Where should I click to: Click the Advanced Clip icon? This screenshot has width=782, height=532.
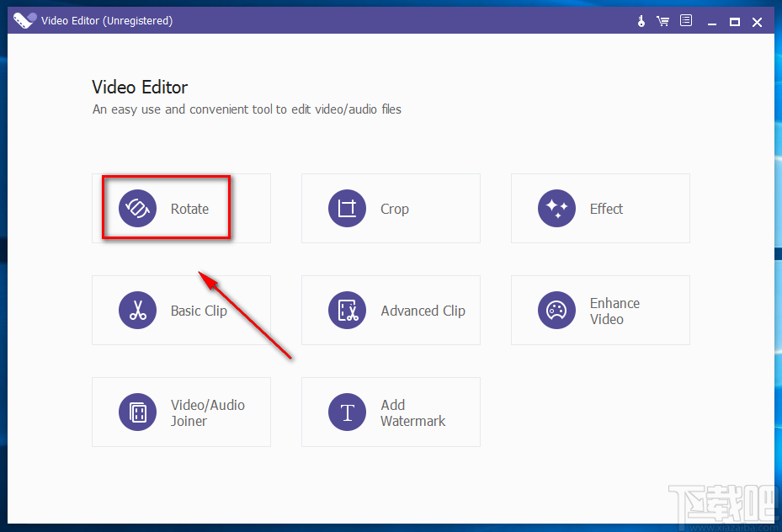(x=347, y=310)
